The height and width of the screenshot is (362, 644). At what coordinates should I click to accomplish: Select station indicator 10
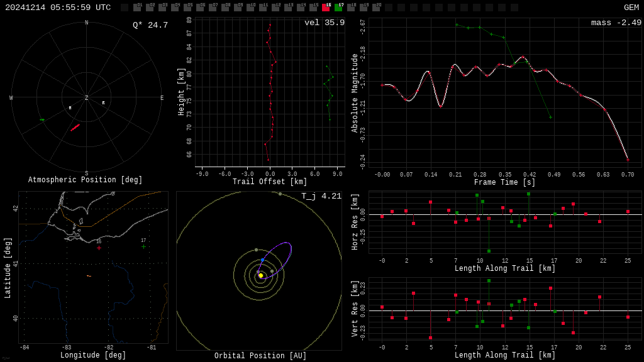point(250,7)
